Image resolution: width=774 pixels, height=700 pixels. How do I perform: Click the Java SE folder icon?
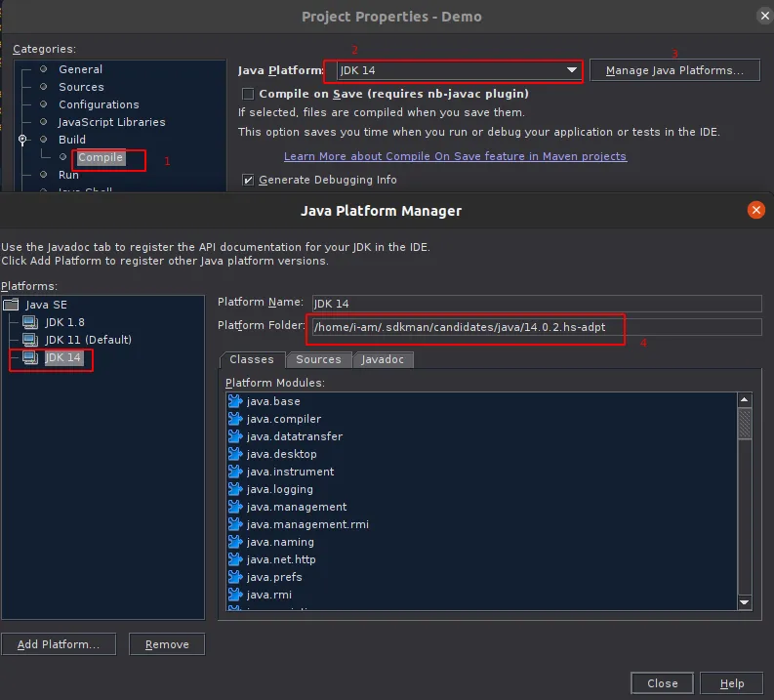click(x=11, y=305)
